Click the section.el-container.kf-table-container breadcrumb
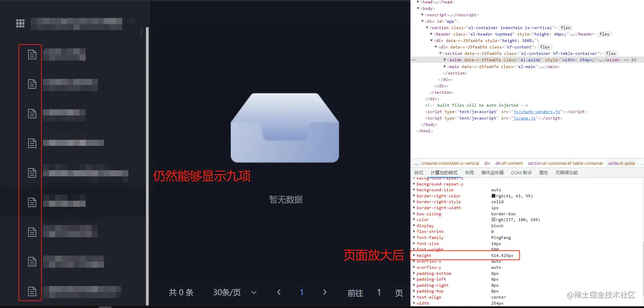Image resolution: width=644 pixels, height=308 pixels. (x=566, y=164)
